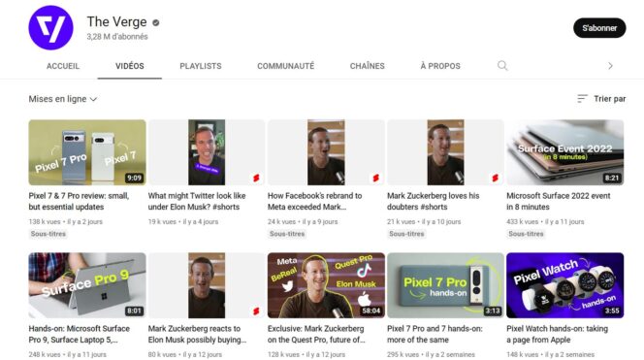Open Pixel 7 & 7 Pro review title
This screenshot has height=360, width=644.
tap(80, 202)
